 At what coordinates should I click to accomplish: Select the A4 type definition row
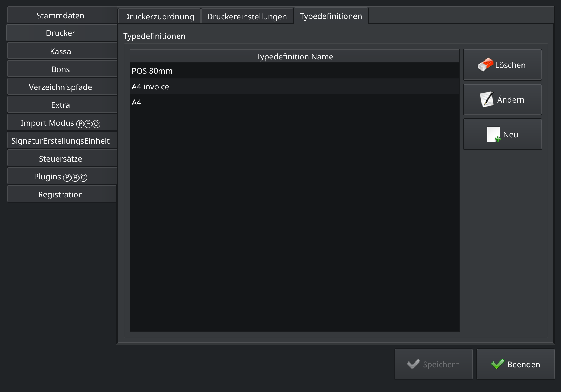coord(294,102)
